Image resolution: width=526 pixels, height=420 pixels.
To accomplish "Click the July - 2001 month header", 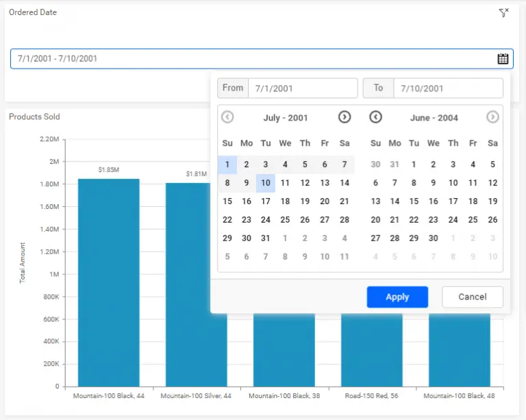I will click(x=286, y=118).
